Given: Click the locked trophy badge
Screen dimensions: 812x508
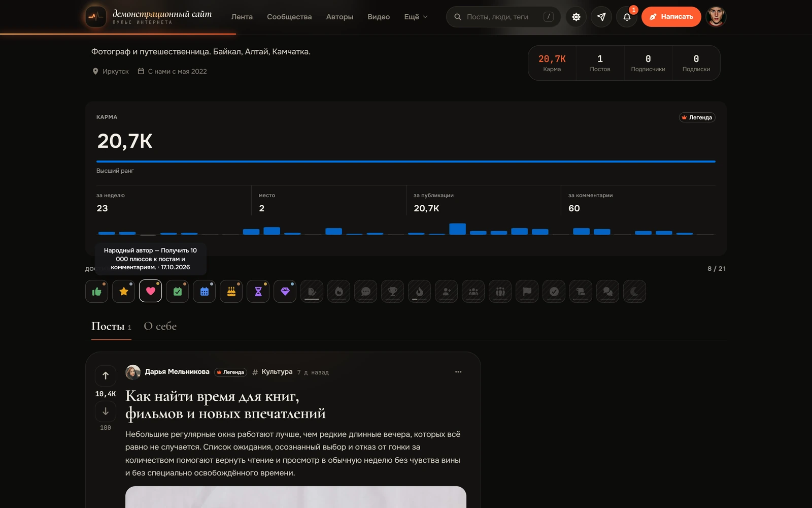Looking at the screenshot, I should [392, 292].
